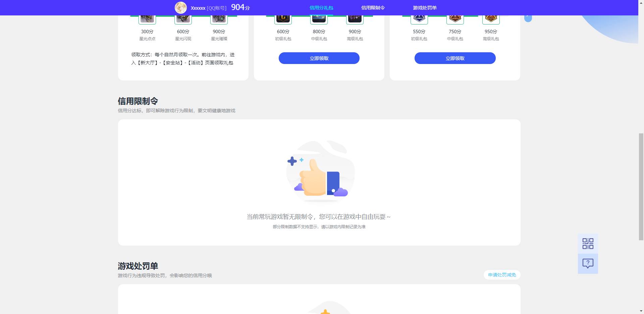Click the 800分 label
The image size is (644, 314).
tap(319, 32)
